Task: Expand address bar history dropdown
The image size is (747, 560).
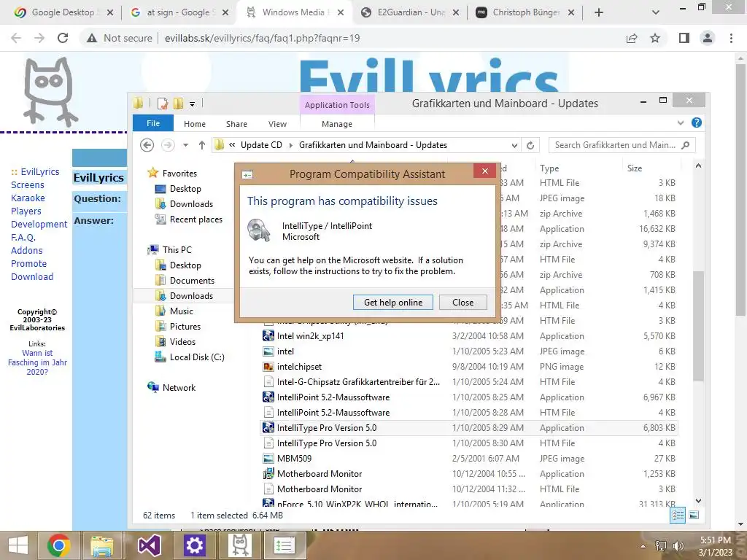Action: click(x=514, y=145)
